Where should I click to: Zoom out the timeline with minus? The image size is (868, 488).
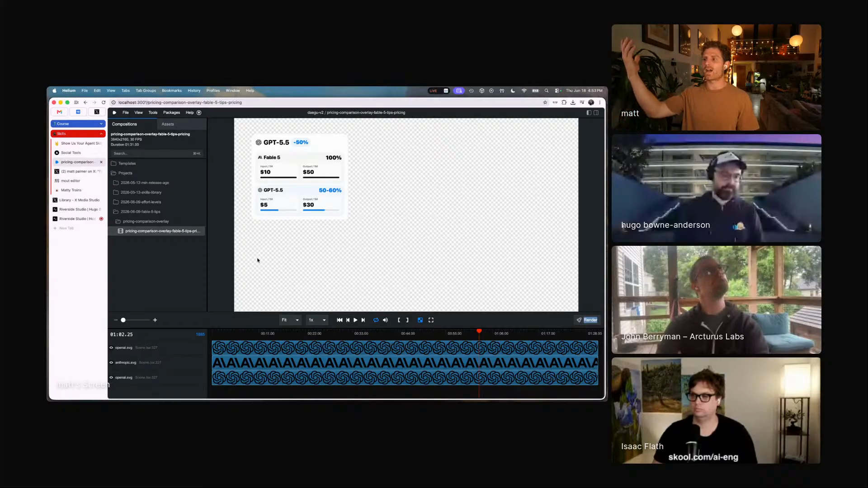tap(116, 320)
